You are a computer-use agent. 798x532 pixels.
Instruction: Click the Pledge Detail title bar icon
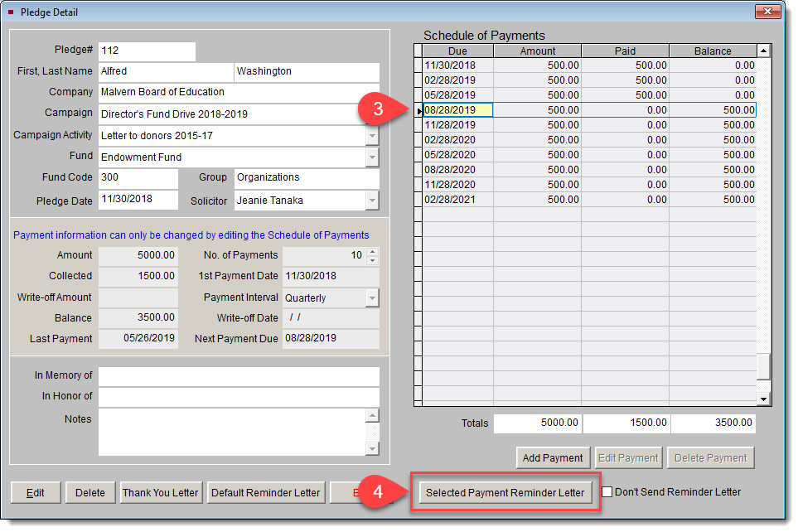(10, 11)
